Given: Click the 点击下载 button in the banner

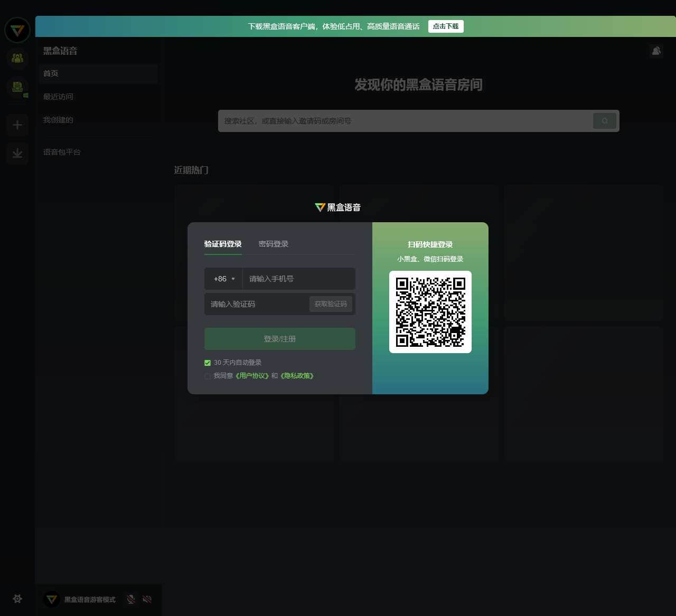Looking at the screenshot, I should coord(445,26).
